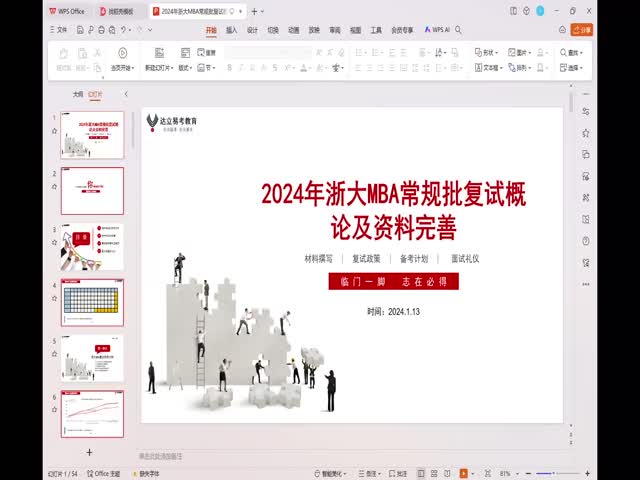The width and height of the screenshot is (640, 480).
Task: Select slide 4 thumbnail with table
Action: [x=92, y=302]
